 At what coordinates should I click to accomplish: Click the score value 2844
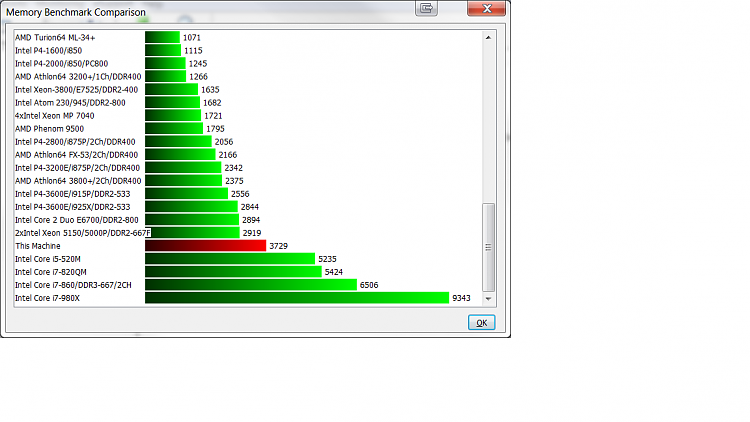[x=250, y=207]
